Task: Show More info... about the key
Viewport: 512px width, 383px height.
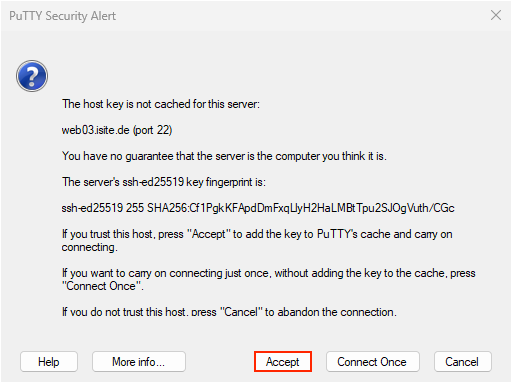Action: pos(139,362)
